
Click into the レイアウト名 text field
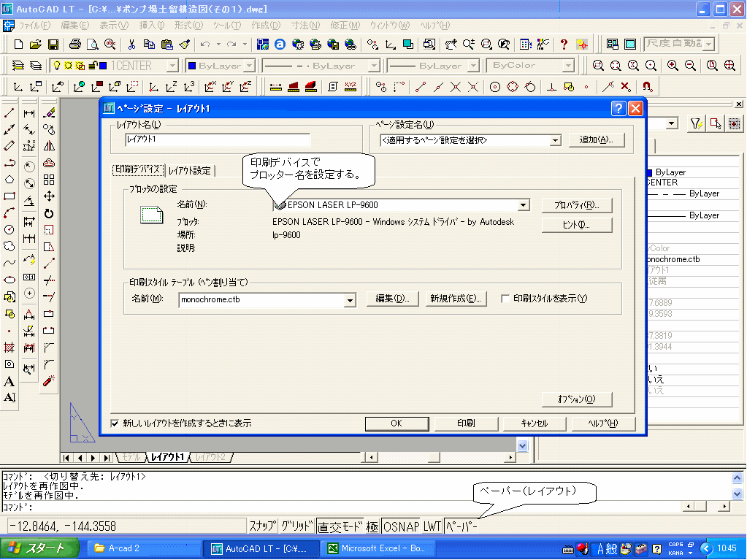point(218,139)
